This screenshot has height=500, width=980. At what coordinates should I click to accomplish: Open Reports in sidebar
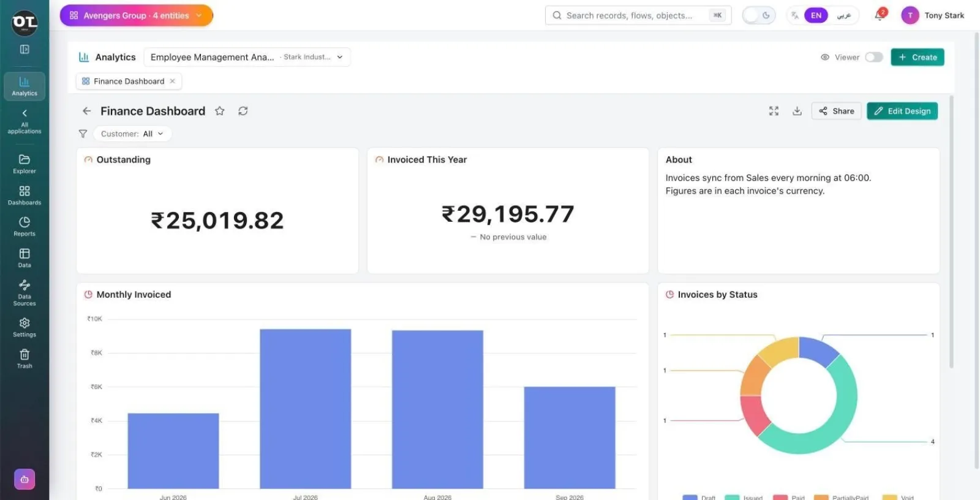(24, 227)
